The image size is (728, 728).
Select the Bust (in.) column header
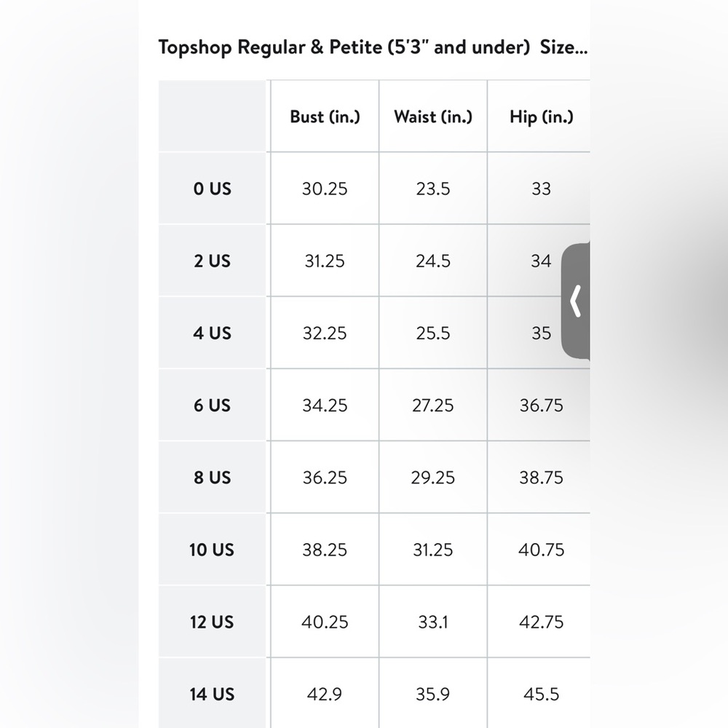pos(325,116)
